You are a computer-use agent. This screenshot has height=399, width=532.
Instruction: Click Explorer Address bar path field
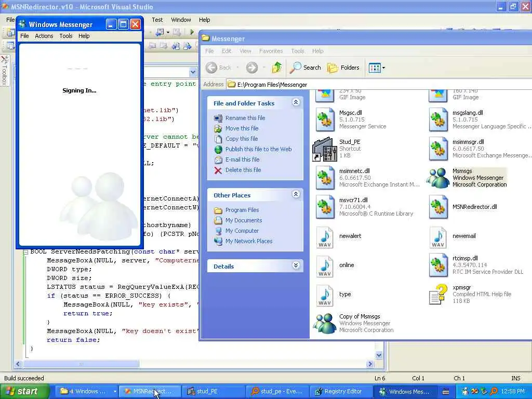379,85
